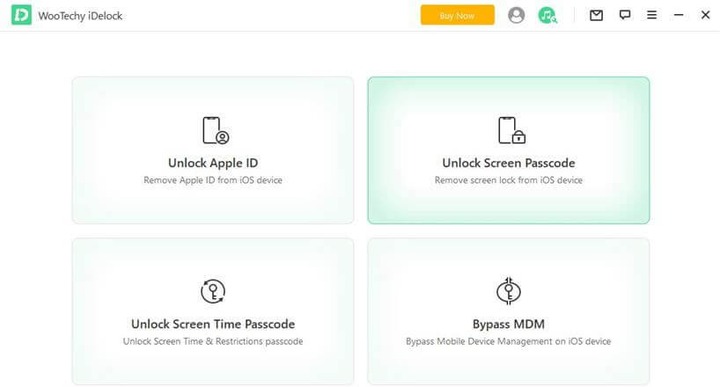Click the WooTechy iDelock title text
Image resolution: width=720 pixels, height=387 pixels.
click(x=80, y=16)
